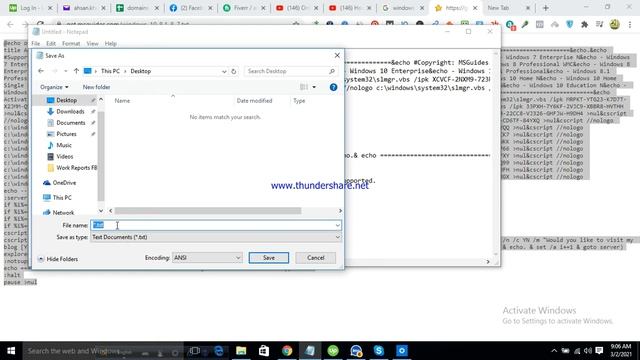Click the Notepad icon in the taskbar
This screenshot has width=640, height=360.
coord(310,351)
